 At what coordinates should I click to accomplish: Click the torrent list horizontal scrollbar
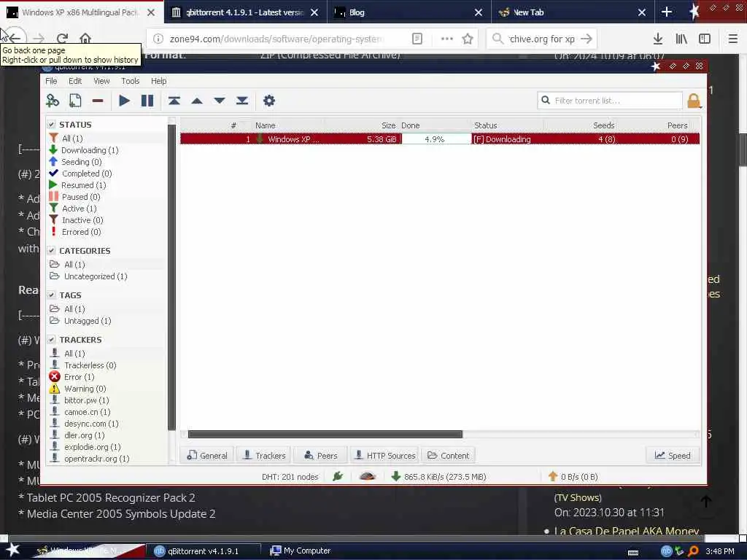(x=325, y=435)
